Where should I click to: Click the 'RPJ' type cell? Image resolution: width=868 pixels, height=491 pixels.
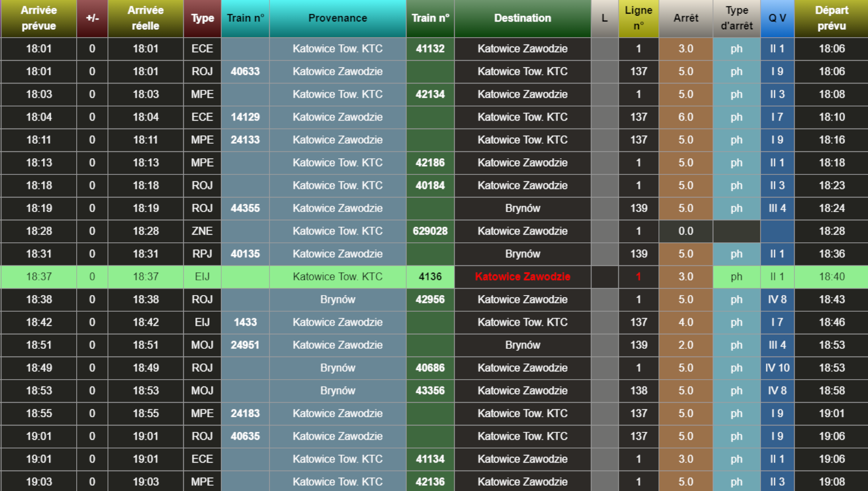202,254
